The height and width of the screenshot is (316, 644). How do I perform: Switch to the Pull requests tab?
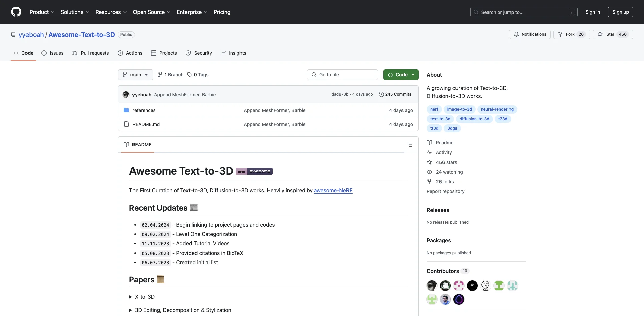coord(91,53)
